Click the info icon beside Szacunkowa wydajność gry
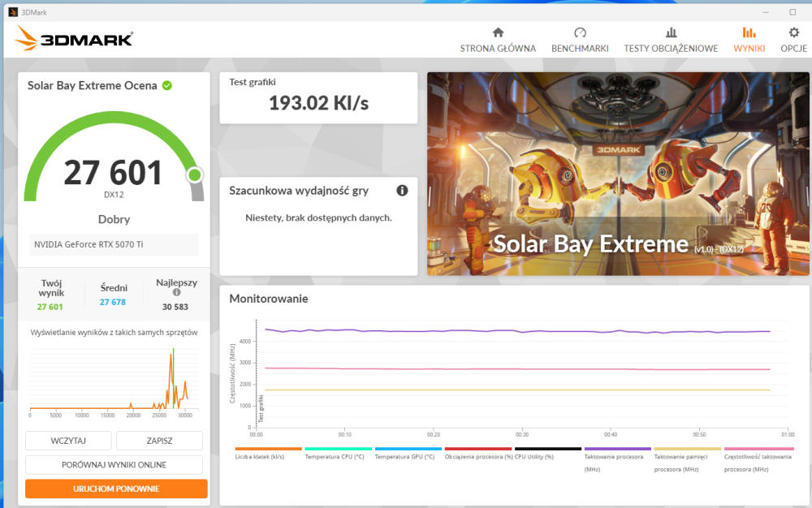Viewport: 812px width, 508px height. click(x=402, y=190)
